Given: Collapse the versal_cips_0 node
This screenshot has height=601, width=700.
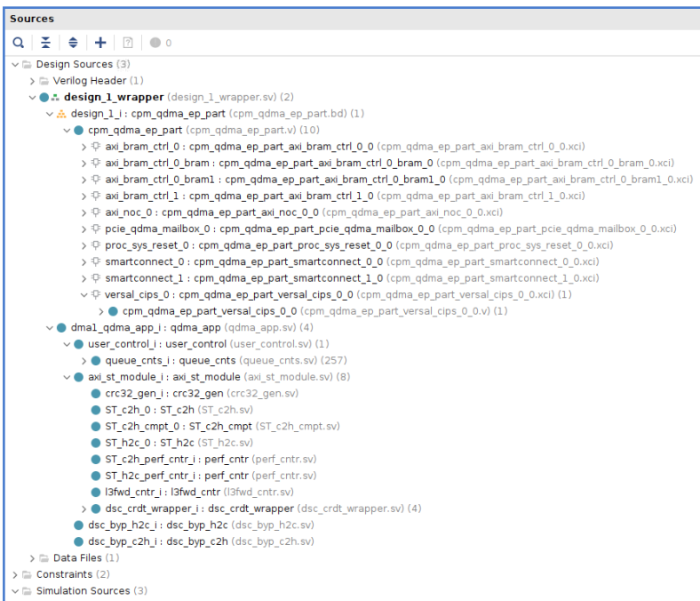Looking at the screenshot, I should (84, 295).
